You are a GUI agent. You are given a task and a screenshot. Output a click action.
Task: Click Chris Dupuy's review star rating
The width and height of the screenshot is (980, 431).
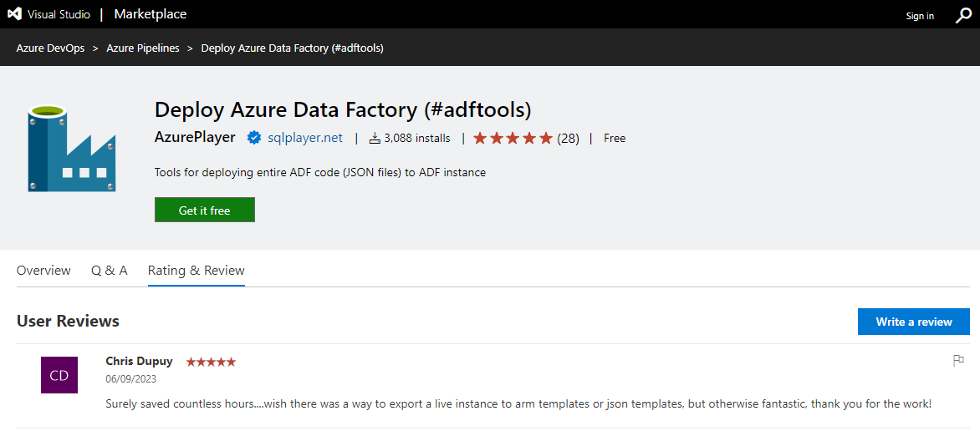pyautogui.click(x=211, y=362)
